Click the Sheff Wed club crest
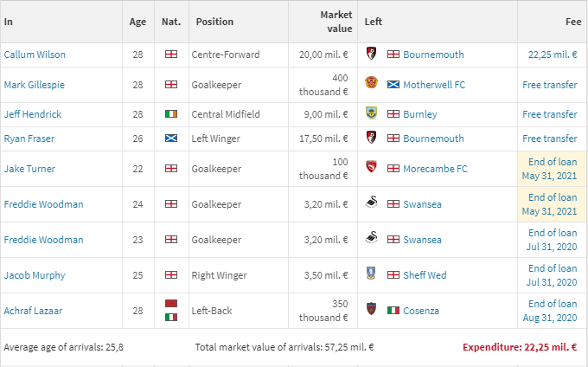The image size is (588, 367). pyautogui.click(x=371, y=275)
